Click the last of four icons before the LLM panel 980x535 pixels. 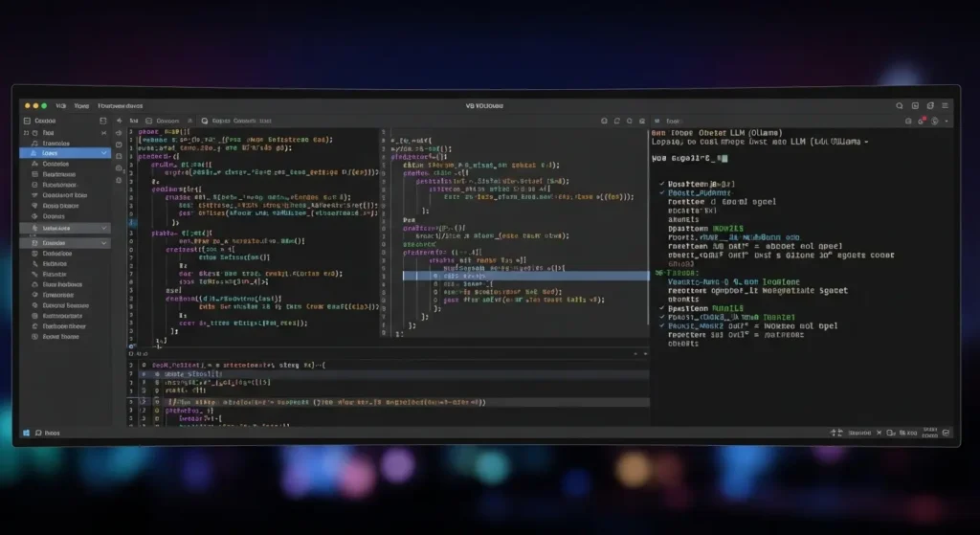pyautogui.click(x=642, y=121)
